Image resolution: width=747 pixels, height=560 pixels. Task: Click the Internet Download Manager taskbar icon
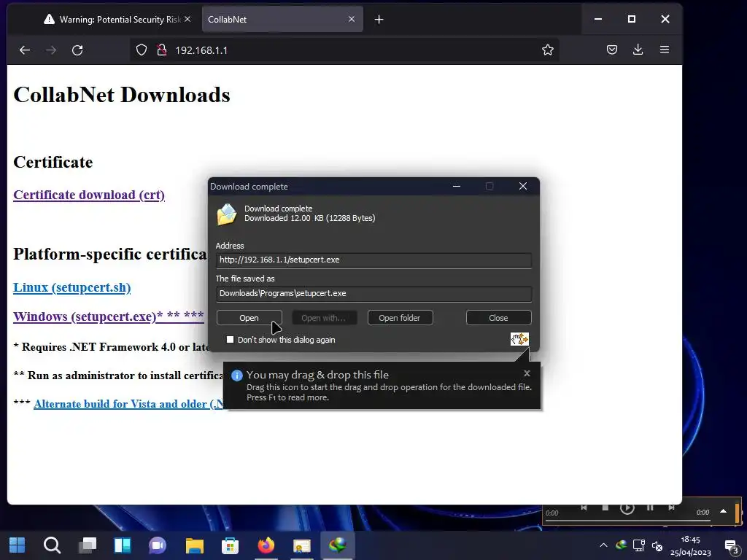337,545
